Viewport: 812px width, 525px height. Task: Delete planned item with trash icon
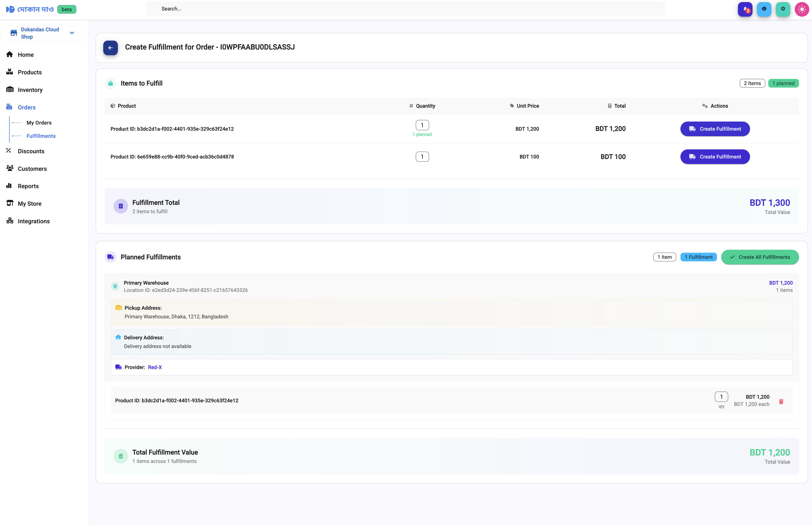[781, 401]
